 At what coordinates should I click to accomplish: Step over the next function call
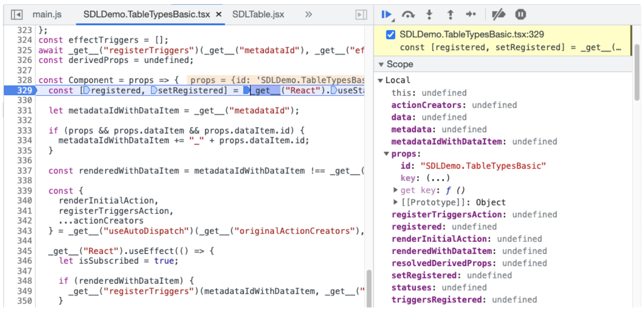[408, 14]
